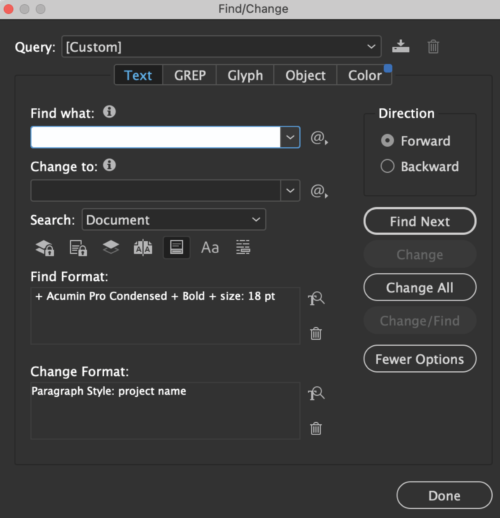The width and height of the screenshot is (500, 518).
Task: Toggle Include Hidden Layers option
Action: (x=111, y=247)
